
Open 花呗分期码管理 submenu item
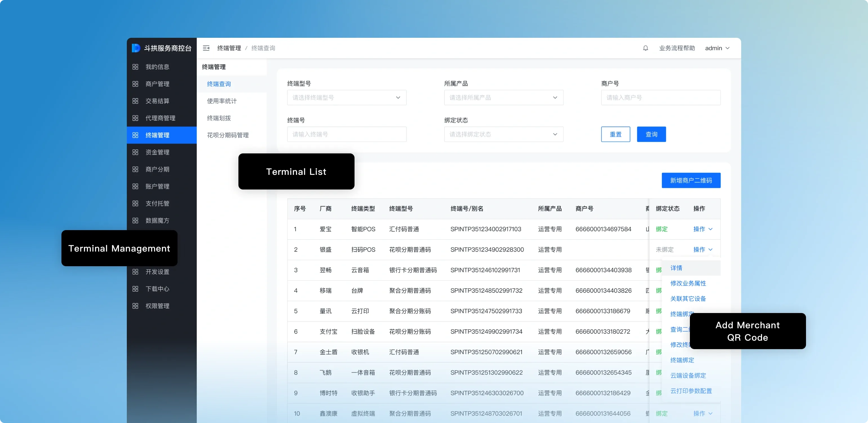(x=228, y=135)
